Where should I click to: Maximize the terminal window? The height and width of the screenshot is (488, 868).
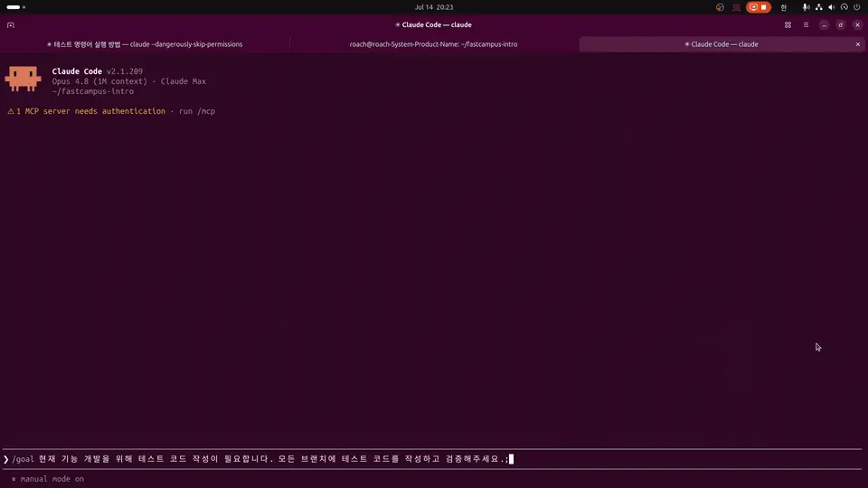pos(840,25)
